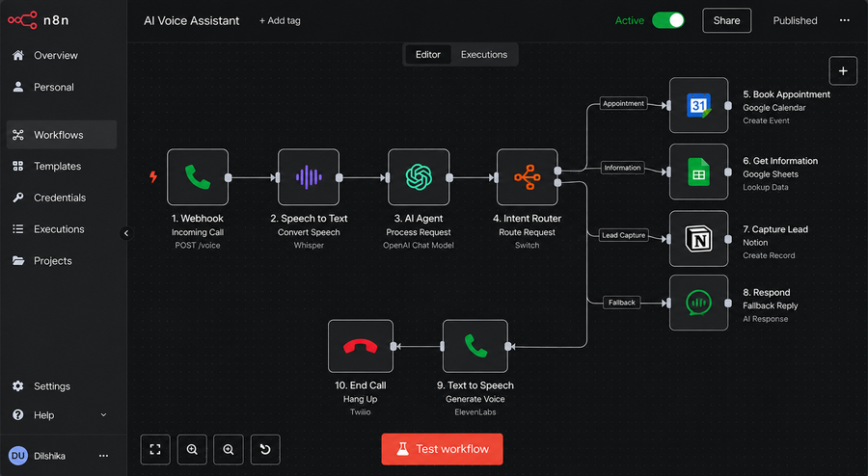
Task: Click the DU user avatar
Action: [17, 456]
